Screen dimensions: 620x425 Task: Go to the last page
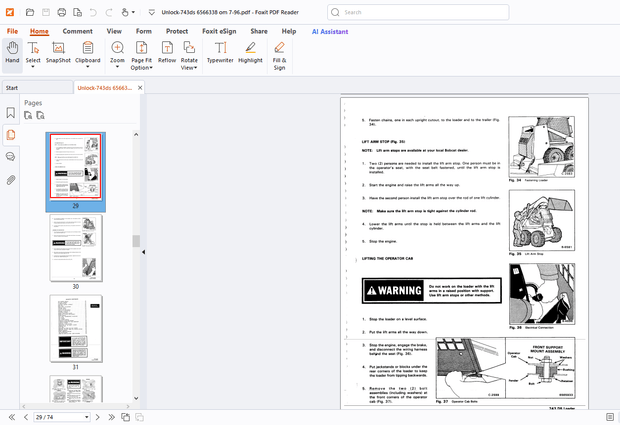pyautogui.click(x=112, y=417)
